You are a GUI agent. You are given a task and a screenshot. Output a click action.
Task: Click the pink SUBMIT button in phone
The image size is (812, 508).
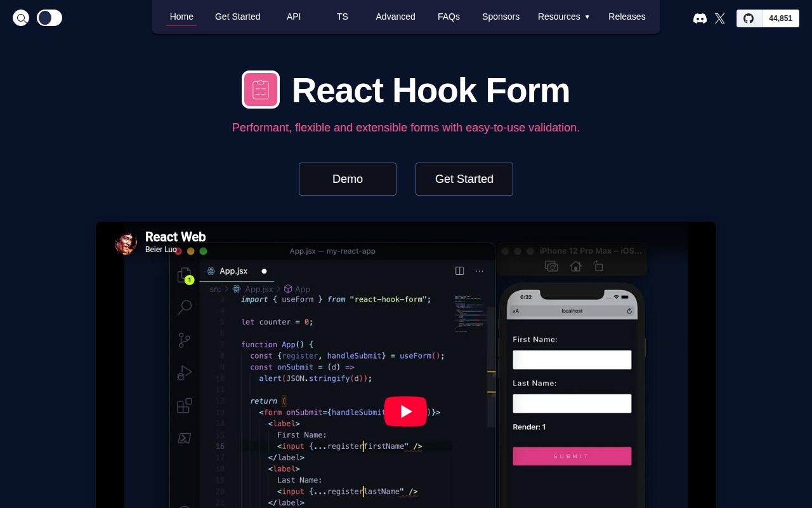point(572,456)
